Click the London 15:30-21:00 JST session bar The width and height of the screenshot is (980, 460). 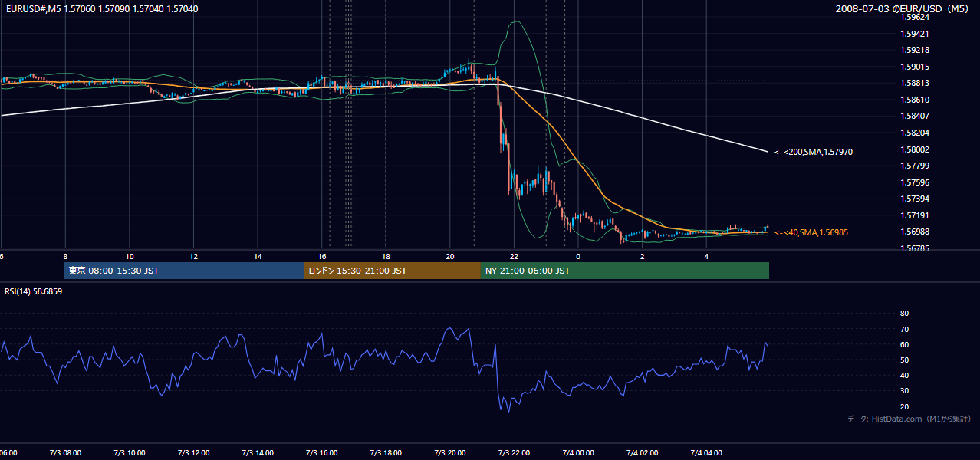393,271
